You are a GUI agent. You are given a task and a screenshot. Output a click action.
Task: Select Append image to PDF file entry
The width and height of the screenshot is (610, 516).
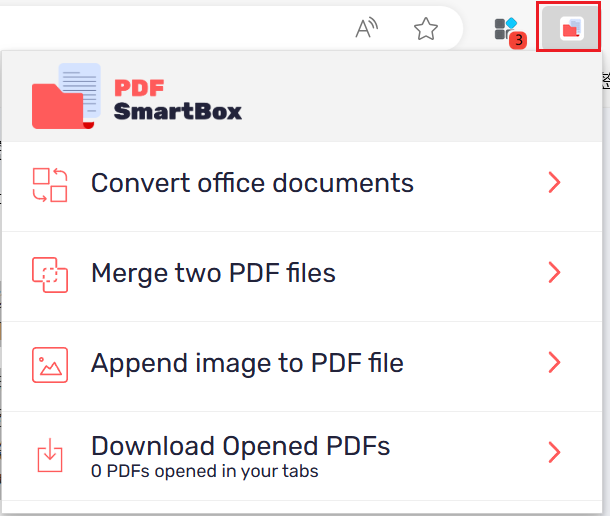coord(302,367)
